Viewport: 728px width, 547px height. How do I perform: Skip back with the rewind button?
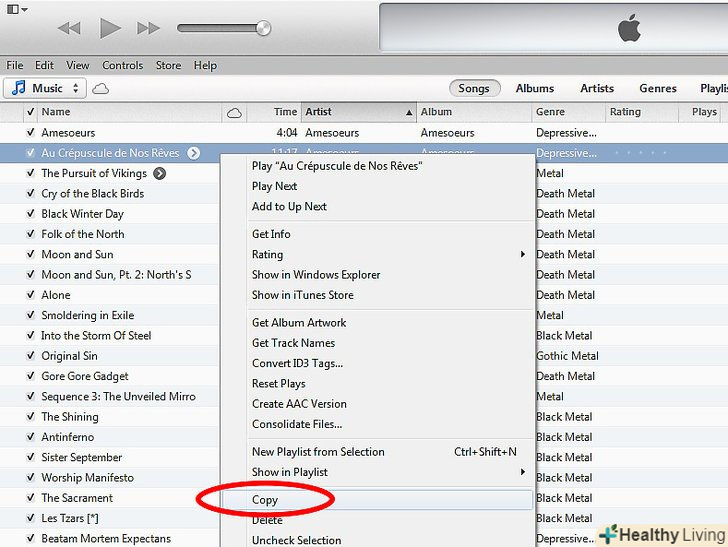tap(69, 28)
